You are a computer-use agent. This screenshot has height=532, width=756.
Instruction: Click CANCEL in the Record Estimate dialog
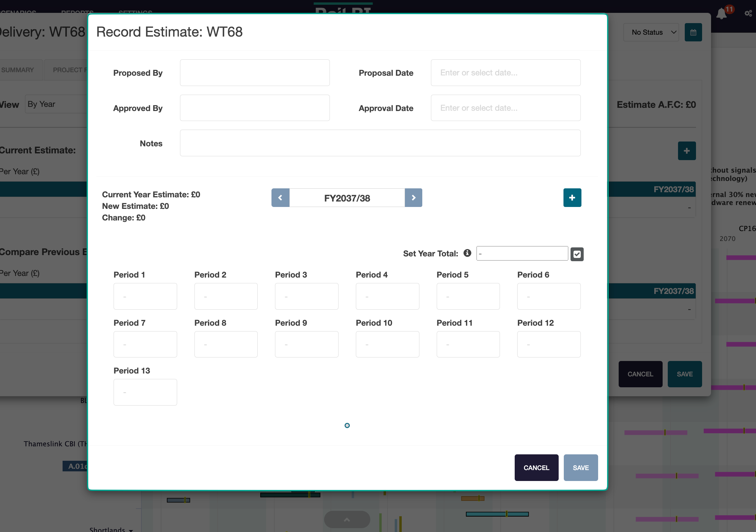pyautogui.click(x=536, y=468)
